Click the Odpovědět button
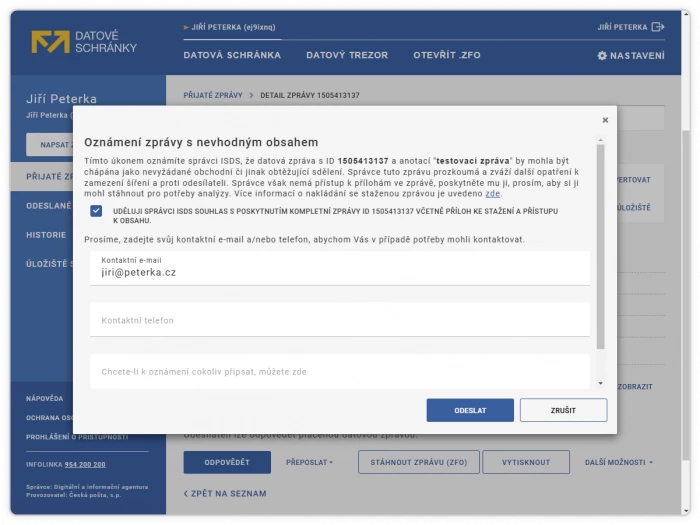This screenshot has height=525, width=700. click(x=227, y=462)
